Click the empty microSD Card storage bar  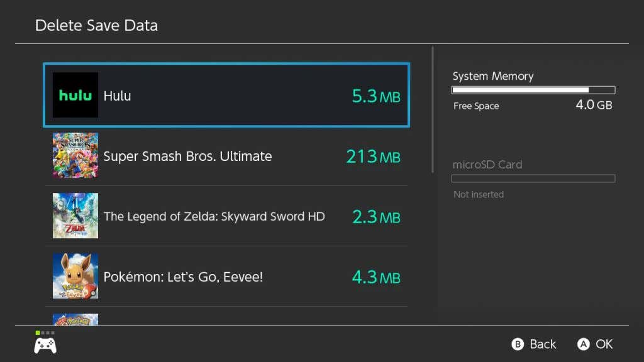point(533,178)
